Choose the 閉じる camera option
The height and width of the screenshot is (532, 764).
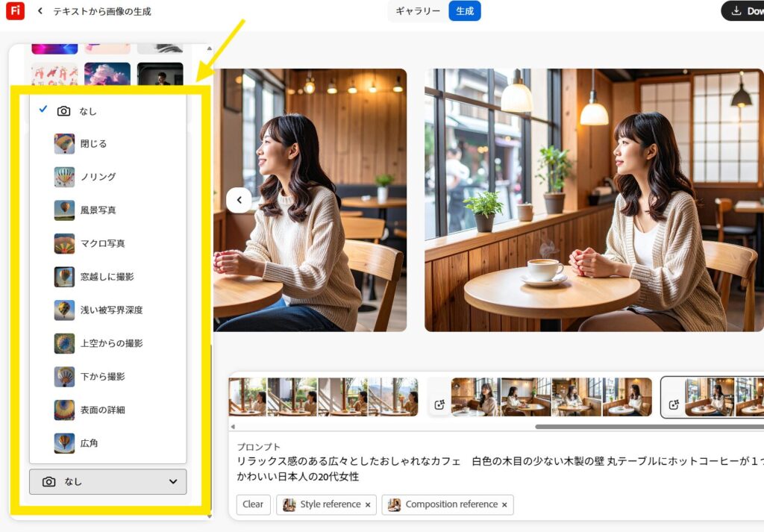pos(107,144)
